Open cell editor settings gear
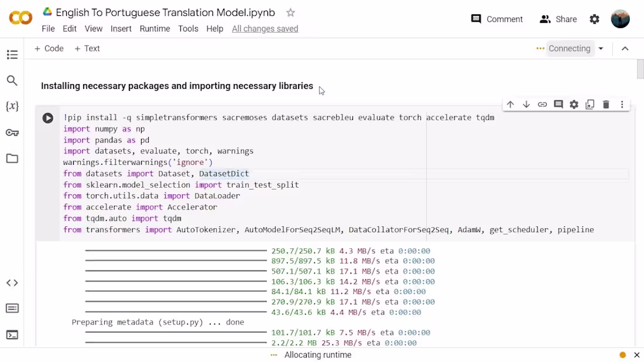 pos(574,104)
